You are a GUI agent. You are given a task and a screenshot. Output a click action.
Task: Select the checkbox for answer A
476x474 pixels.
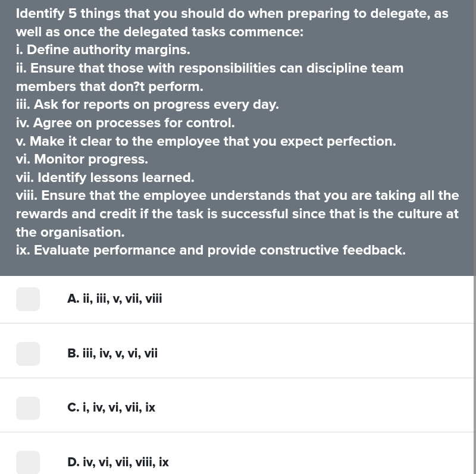click(27, 299)
